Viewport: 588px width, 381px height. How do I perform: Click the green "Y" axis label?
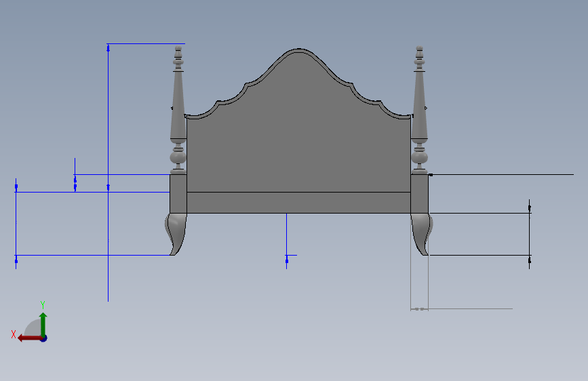point(43,305)
